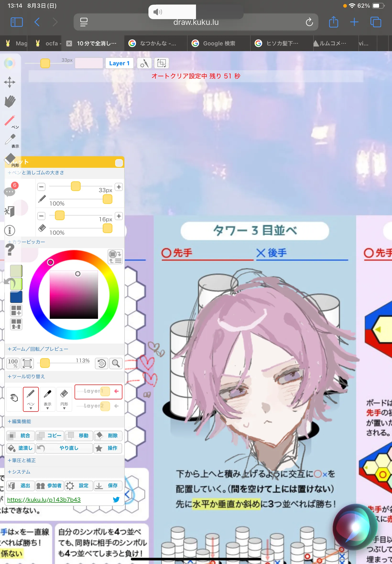Increase eraser size with plus button
This screenshot has width=392, height=564.
coord(119,216)
